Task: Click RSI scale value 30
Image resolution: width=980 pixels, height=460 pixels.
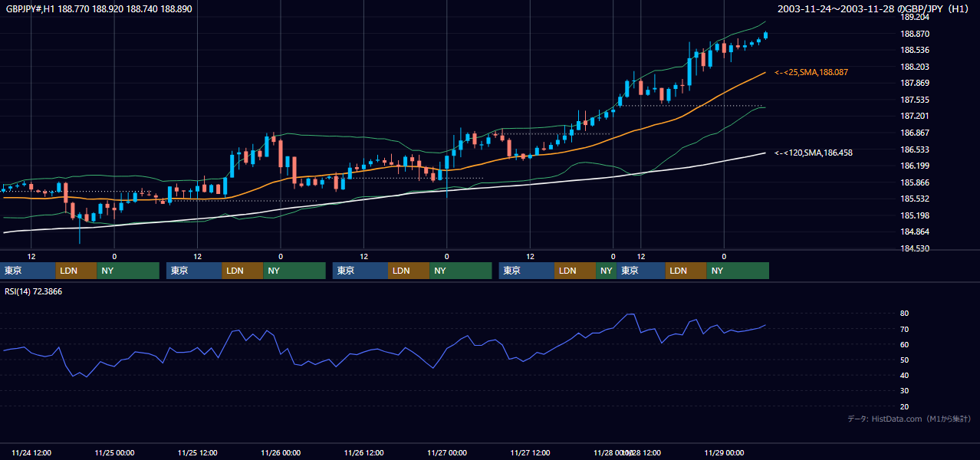Action: [904, 390]
